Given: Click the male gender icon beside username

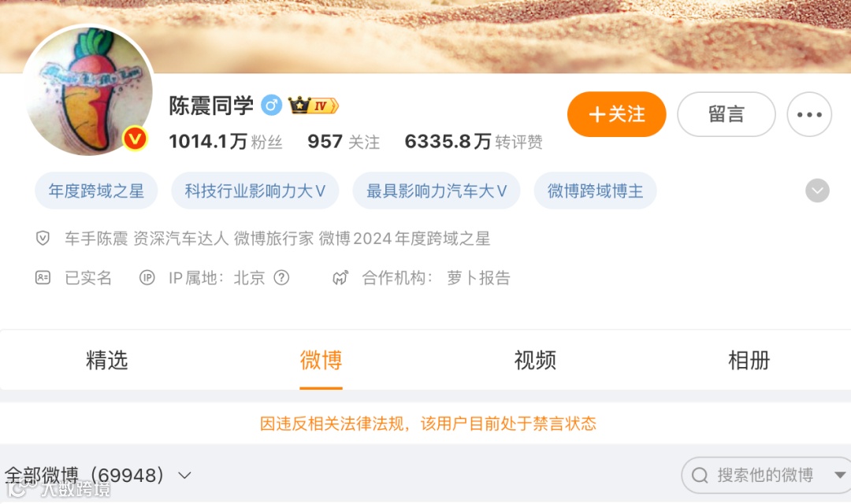Looking at the screenshot, I should [271, 106].
